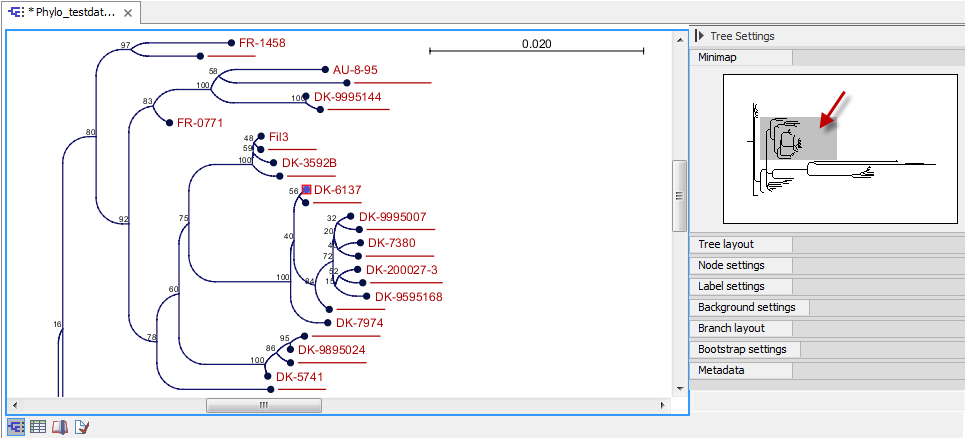Expand the Node settings section
965x438 pixels.
pos(731,265)
